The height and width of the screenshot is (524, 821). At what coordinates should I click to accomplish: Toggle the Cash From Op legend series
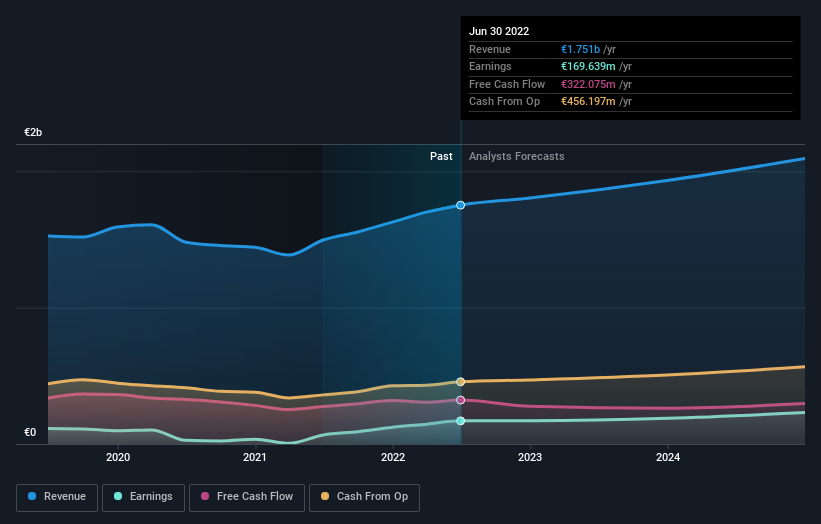[364, 497]
